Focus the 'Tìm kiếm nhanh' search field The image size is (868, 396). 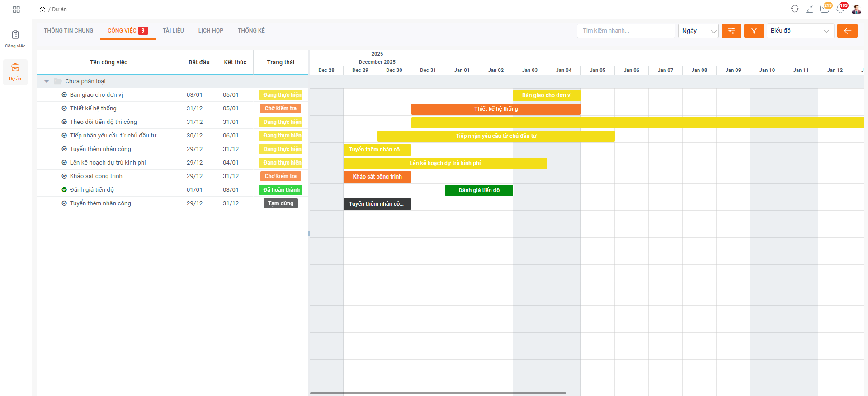click(x=625, y=31)
